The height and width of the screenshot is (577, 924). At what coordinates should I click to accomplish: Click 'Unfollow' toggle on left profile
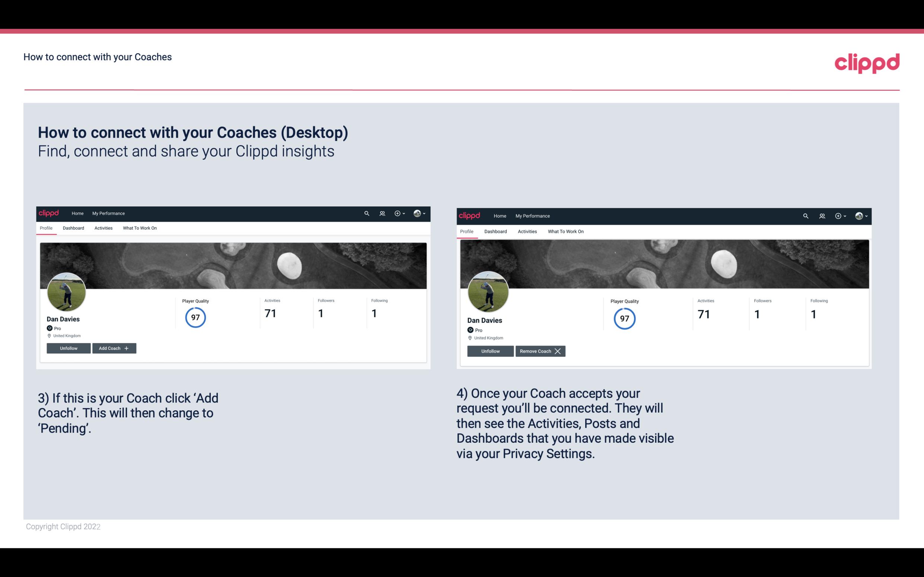coord(68,348)
